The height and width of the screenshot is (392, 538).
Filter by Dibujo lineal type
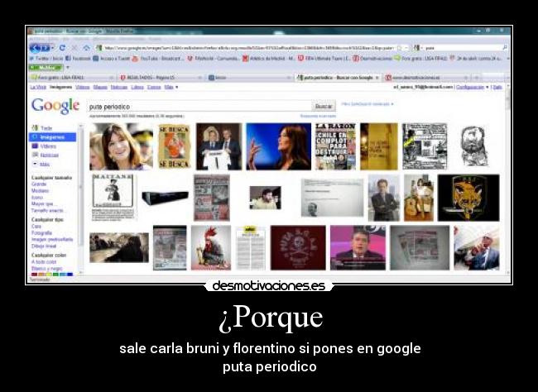coord(44,246)
